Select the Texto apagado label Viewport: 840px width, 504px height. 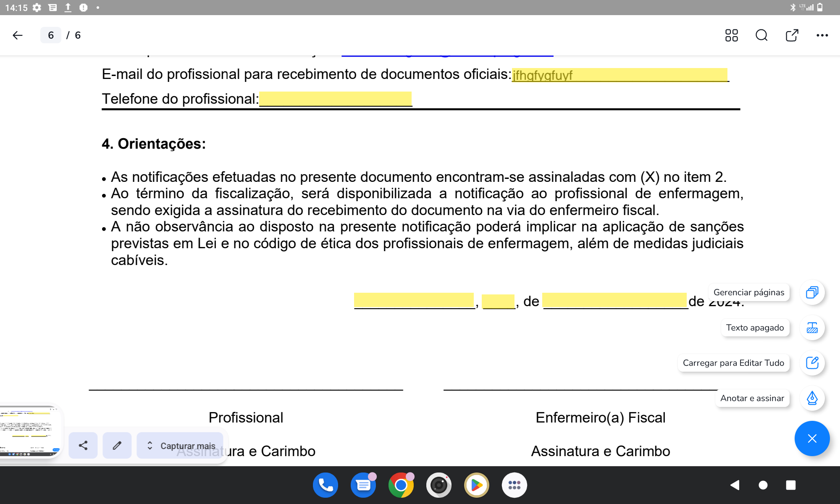(x=755, y=328)
